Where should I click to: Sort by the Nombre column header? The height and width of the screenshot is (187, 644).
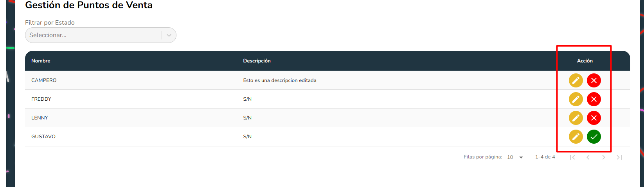pos(41,61)
